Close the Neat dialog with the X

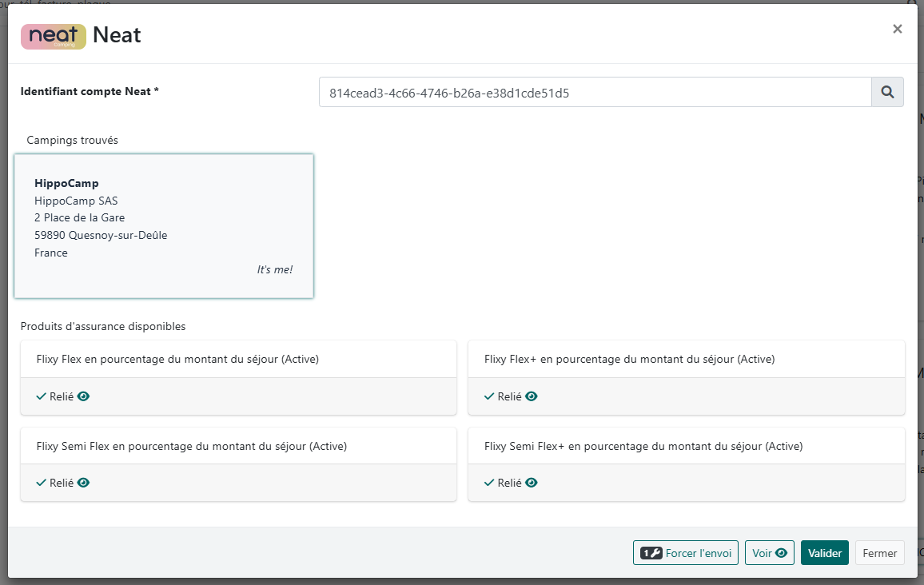click(897, 30)
